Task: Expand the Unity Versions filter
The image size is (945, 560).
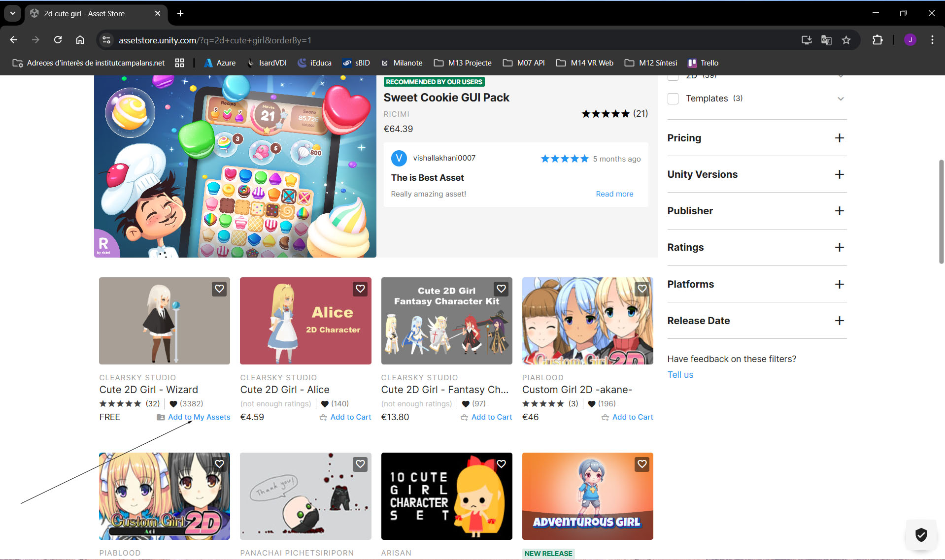Action: click(x=840, y=174)
